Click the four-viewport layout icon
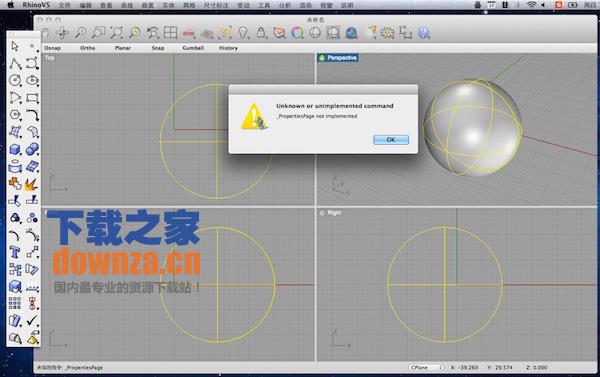Screen dimensions: 600x377 [x=170, y=33]
